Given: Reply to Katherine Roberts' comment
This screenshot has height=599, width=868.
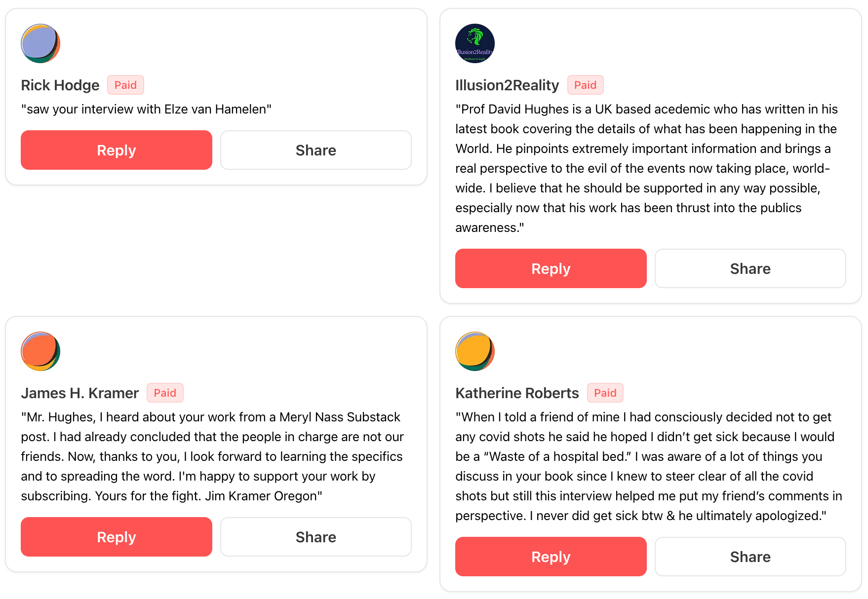Looking at the screenshot, I should [x=551, y=557].
